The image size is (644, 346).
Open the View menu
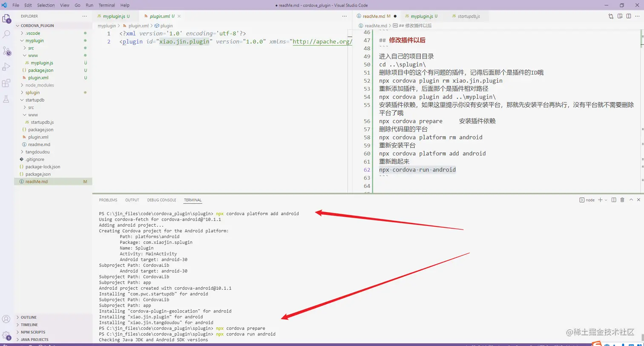pos(65,5)
